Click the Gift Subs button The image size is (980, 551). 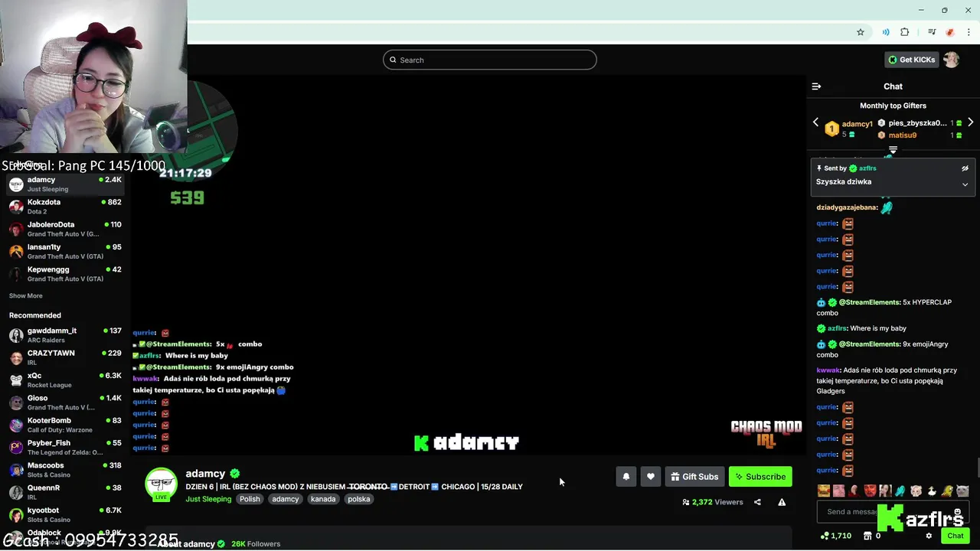coord(694,477)
